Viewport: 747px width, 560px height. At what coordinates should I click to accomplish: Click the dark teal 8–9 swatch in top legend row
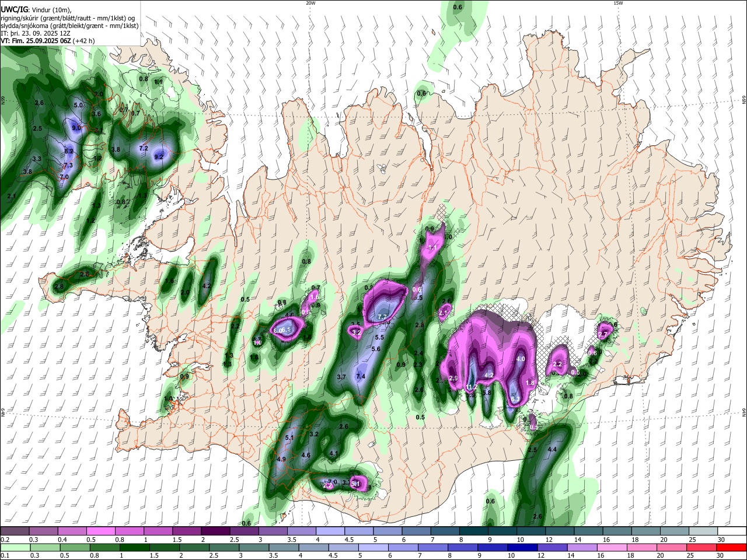pyautogui.click(x=473, y=531)
